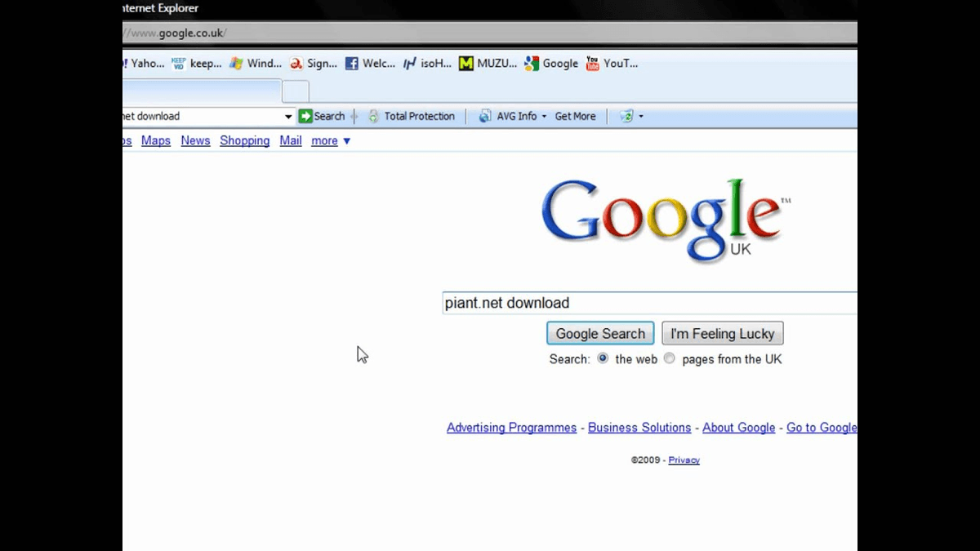Open the YouTube favorites bookmark

(611, 64)
